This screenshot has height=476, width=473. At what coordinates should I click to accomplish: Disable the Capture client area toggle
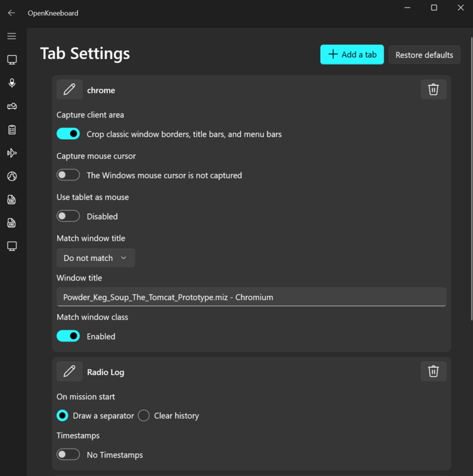click(x=68, y=134)
